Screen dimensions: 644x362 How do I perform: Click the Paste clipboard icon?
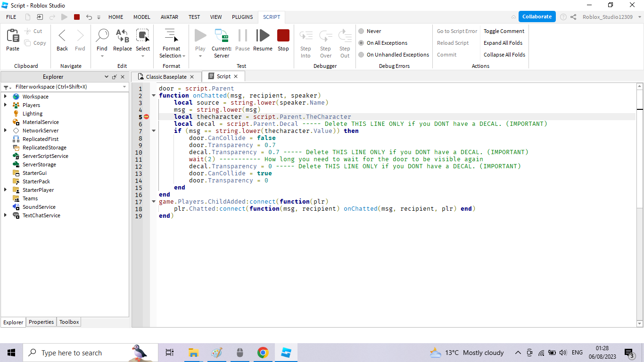(13, 35)
